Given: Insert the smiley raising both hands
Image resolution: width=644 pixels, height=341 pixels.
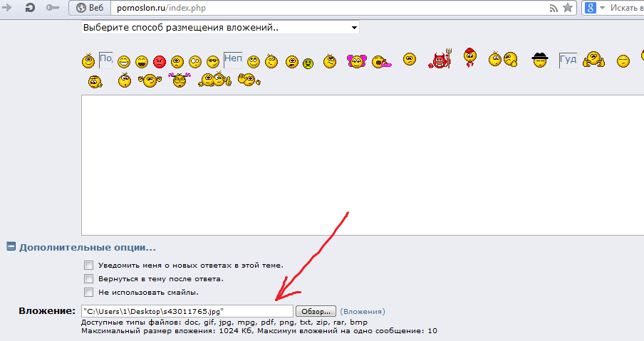Looking at the screenshot, I should [150, 80].
